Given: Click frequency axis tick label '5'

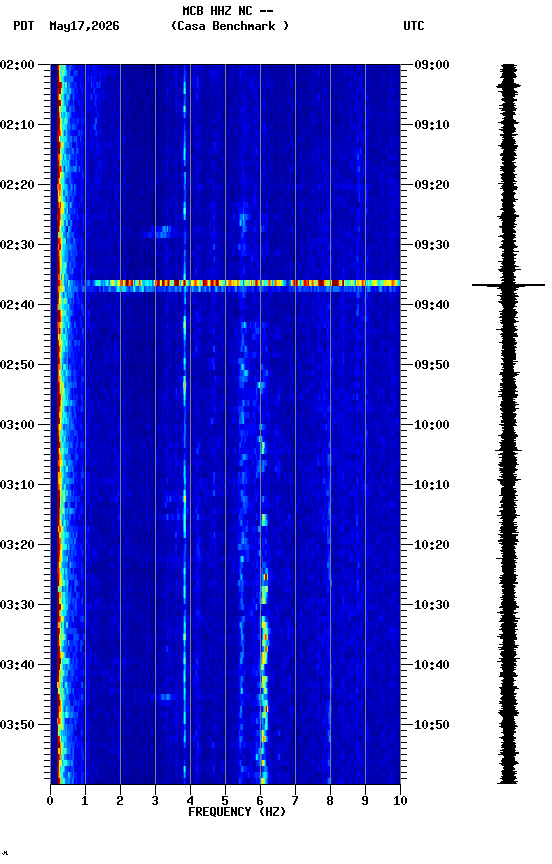Looking at the screenshot, I should [225, 801].
